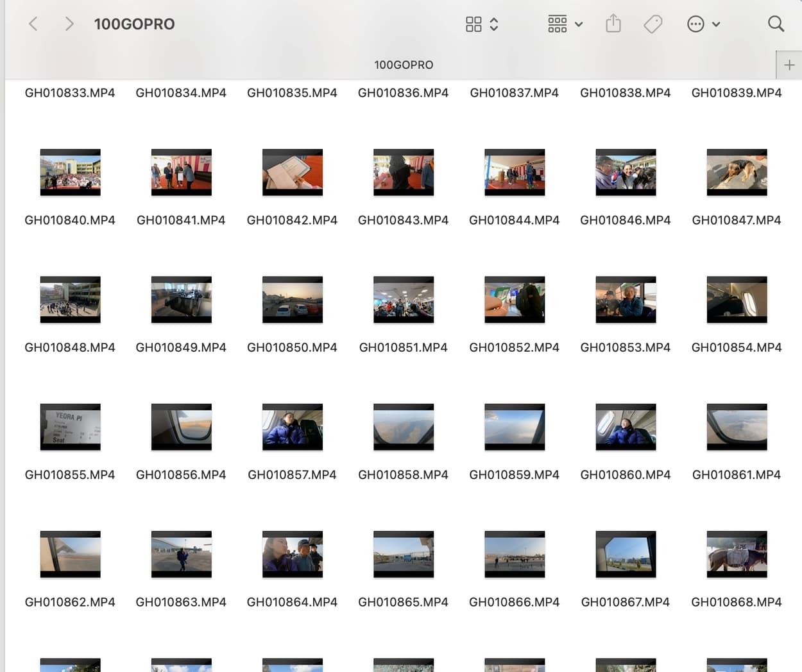The height and width of the screenshot is (672, 802).
Task: Select GH010856.MP4 plane window thumbnail
Action: point(182,427)
